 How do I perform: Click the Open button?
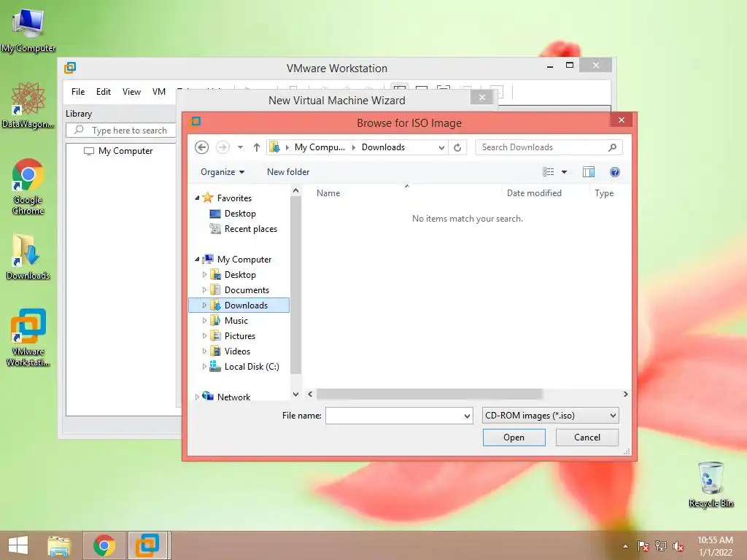(514, 437)
